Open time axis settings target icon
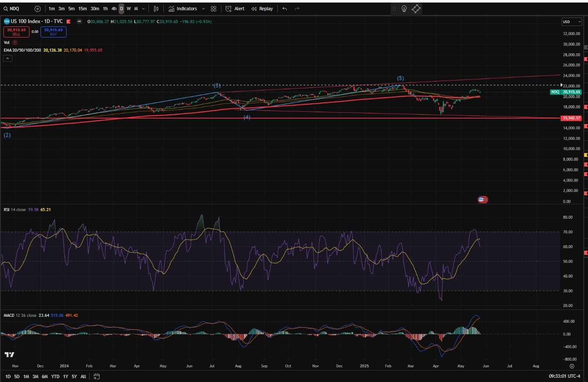 572,366
